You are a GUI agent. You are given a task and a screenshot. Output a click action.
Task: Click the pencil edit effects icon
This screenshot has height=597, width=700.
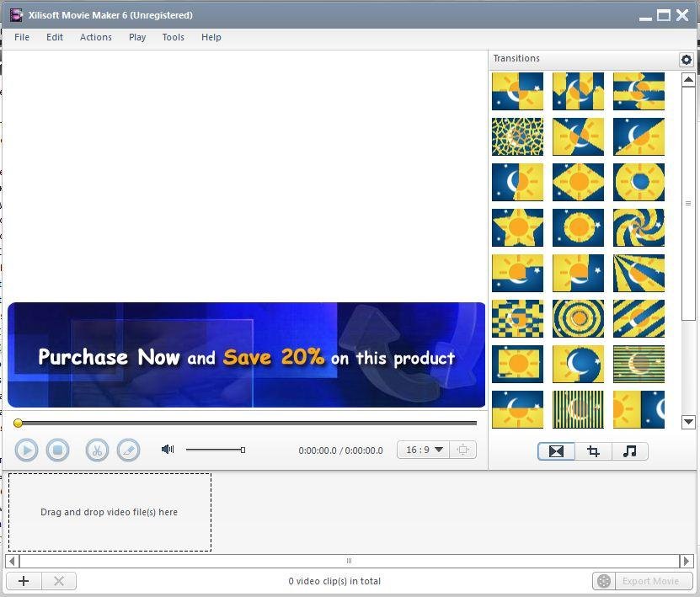[128, 450]
